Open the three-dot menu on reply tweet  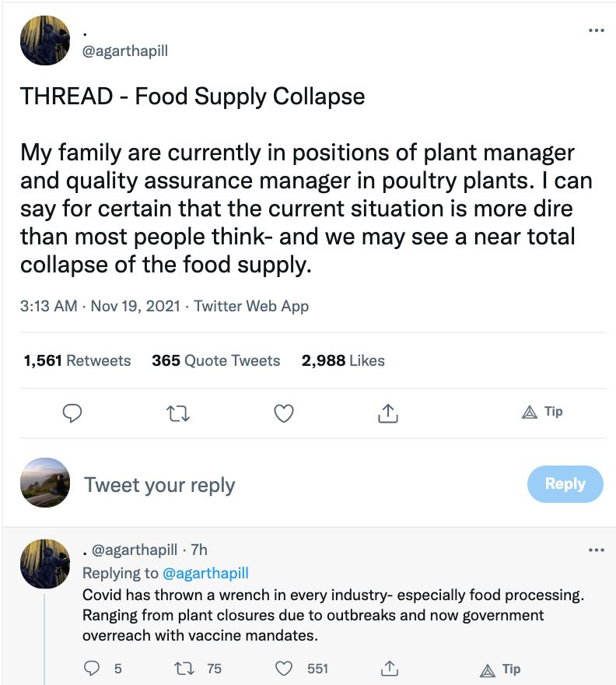tap(597, 550)
